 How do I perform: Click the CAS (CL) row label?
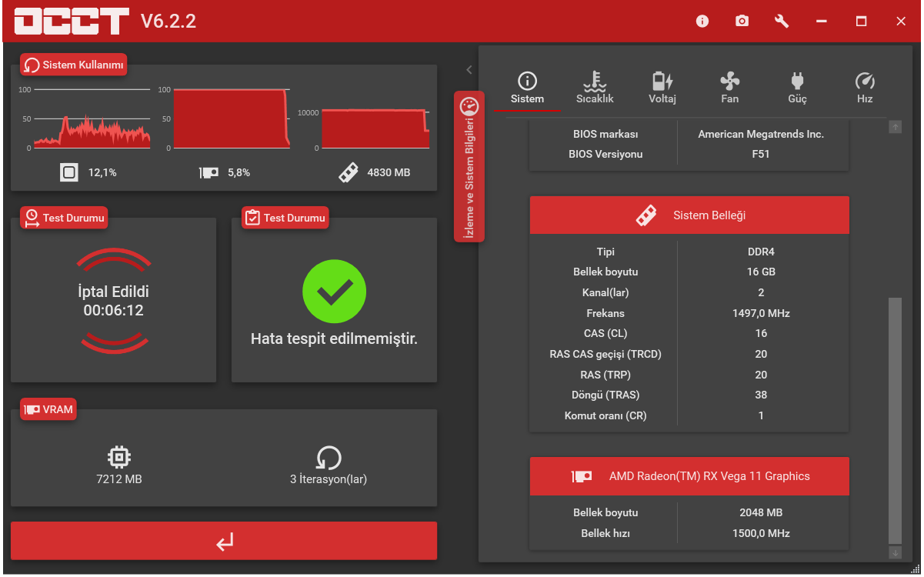605,333
